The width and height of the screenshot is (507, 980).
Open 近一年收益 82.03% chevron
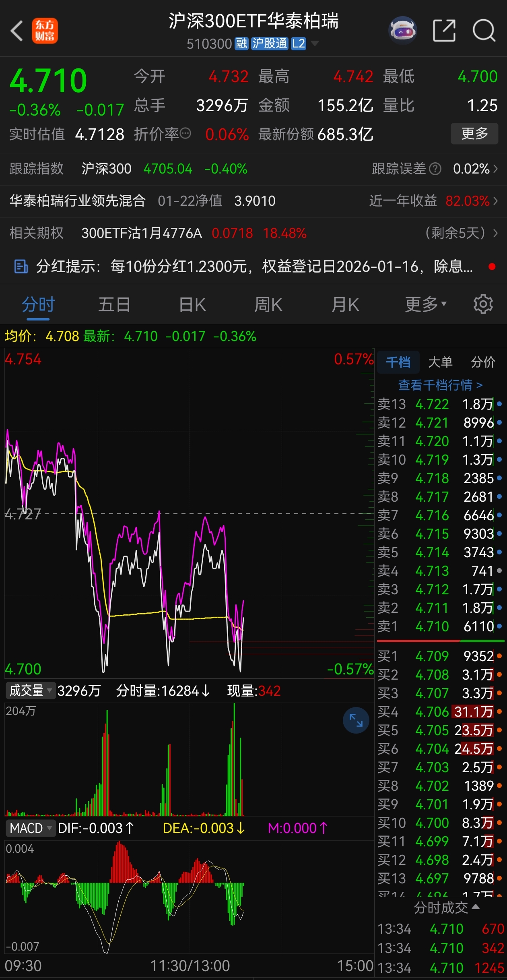pos(496,201)
